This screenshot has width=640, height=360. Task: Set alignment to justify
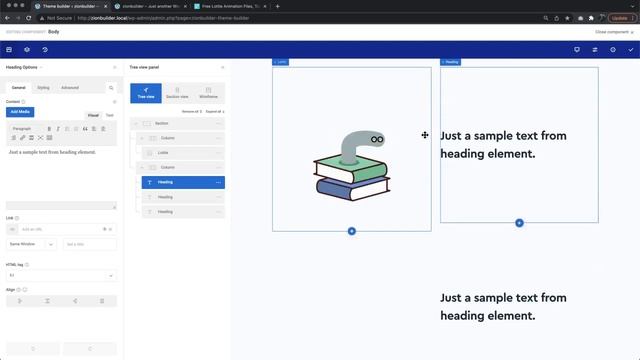pos(102,301)
